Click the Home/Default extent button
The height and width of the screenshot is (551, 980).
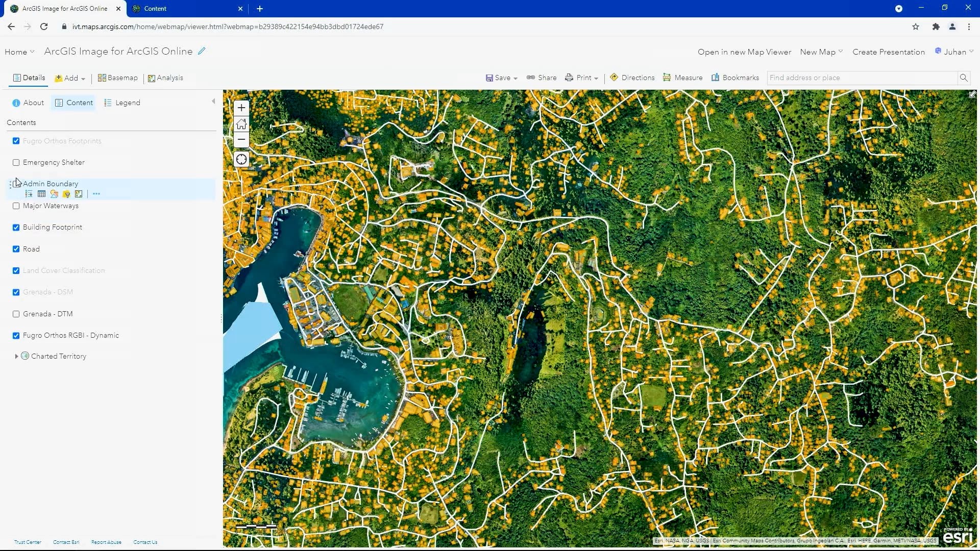tap(241, 124)
